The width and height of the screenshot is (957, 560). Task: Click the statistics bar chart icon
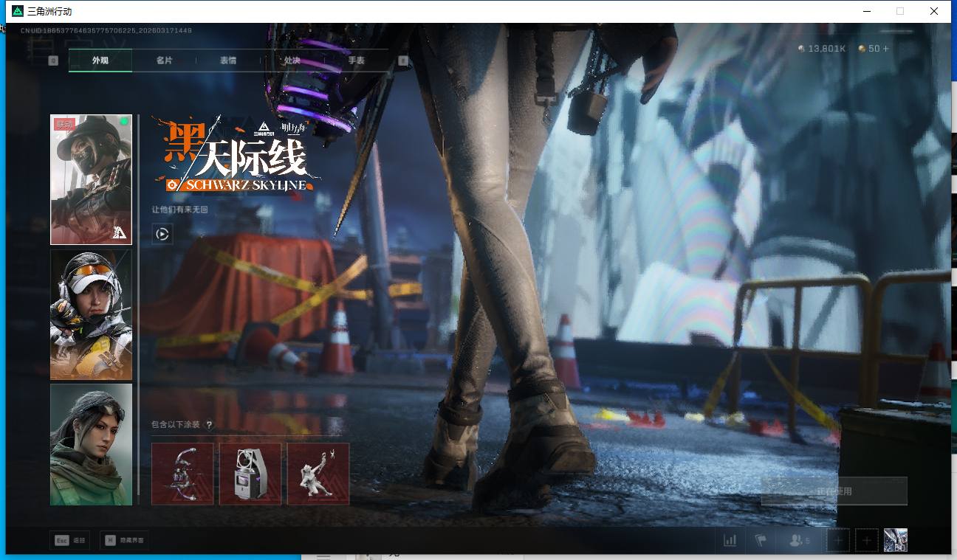click(x=730, y=540)
